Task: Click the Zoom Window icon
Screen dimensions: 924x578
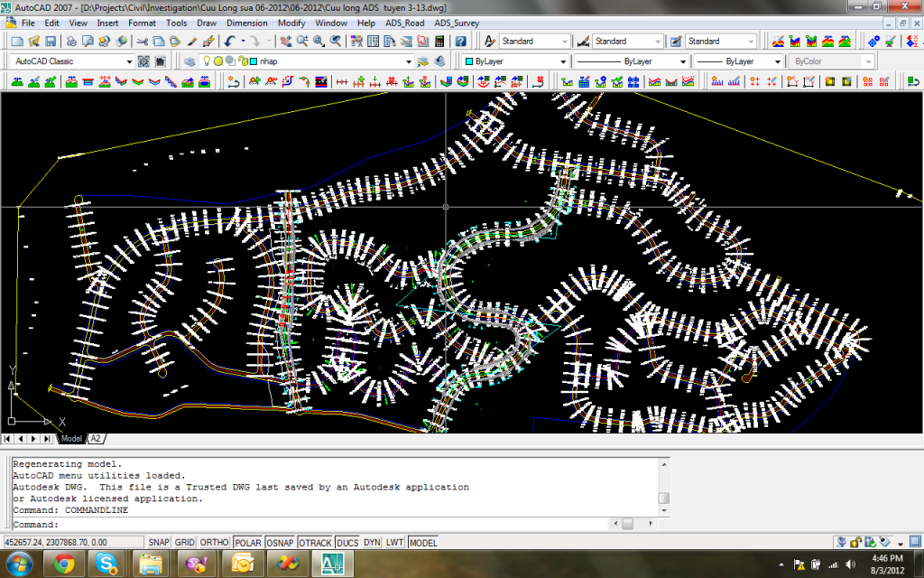Action: point(319,42)
